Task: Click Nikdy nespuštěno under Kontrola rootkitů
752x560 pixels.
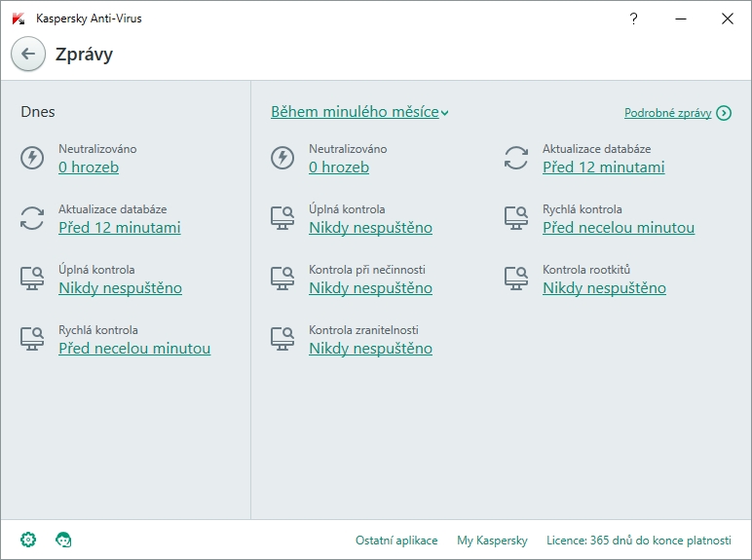Action: click(x=604, y=288)
